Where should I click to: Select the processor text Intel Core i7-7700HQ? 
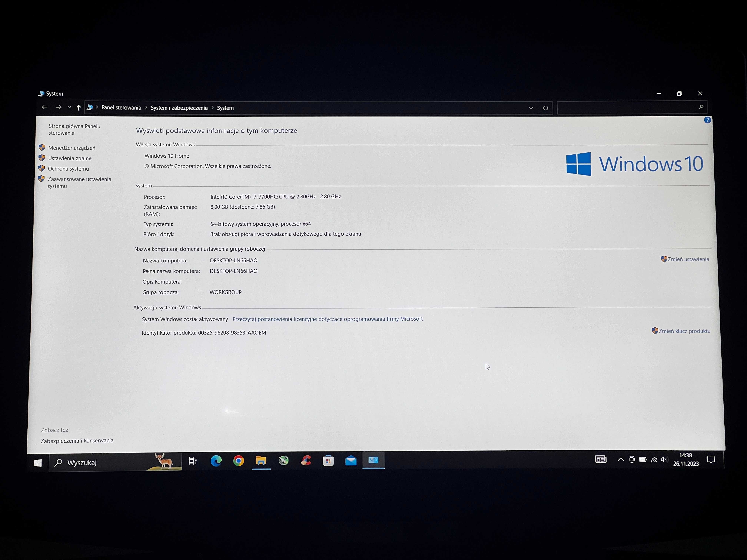click(x=275, y=196)
